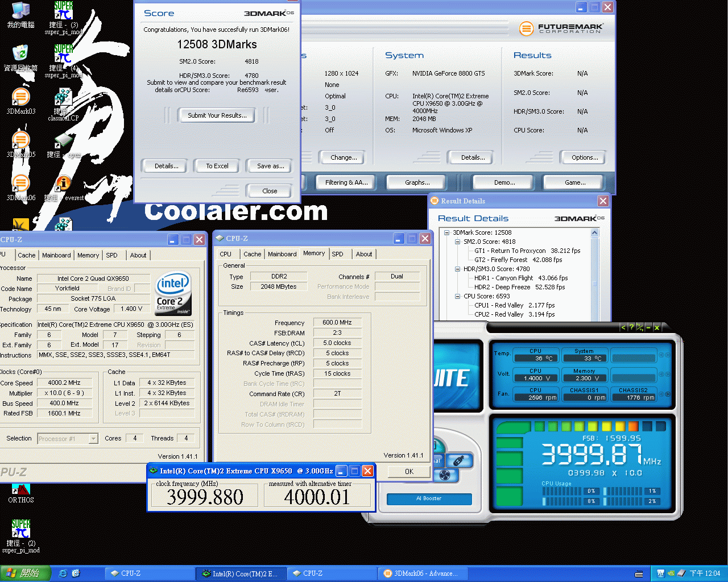Viewport: 728px width, 582px height.
Task: Click the Volt. row next arrow in AI Suite
Action: point(668,375)
